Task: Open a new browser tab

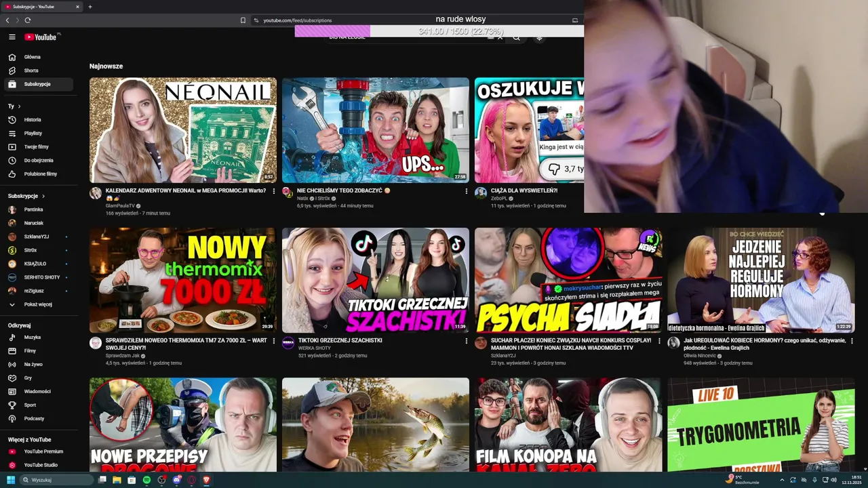Action: pos(90,7)
